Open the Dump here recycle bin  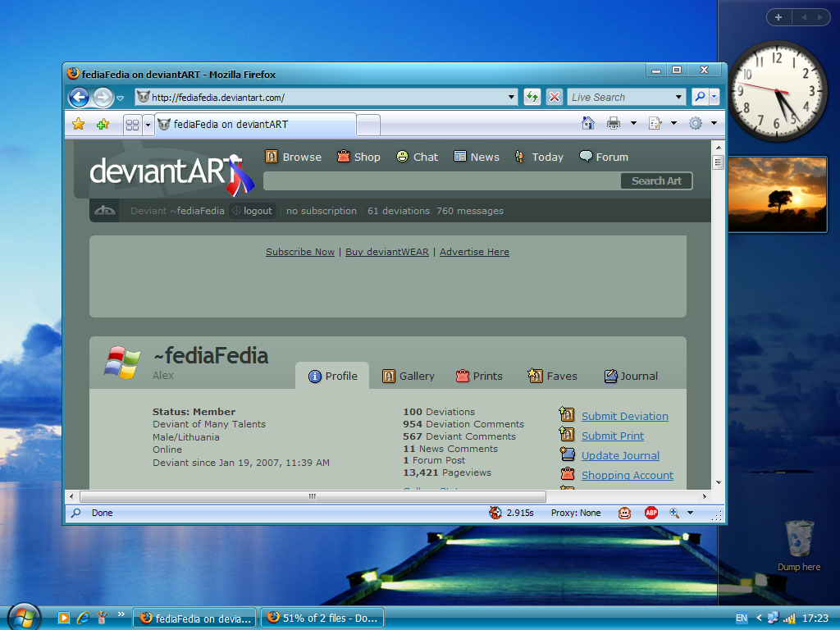[799, 546]
